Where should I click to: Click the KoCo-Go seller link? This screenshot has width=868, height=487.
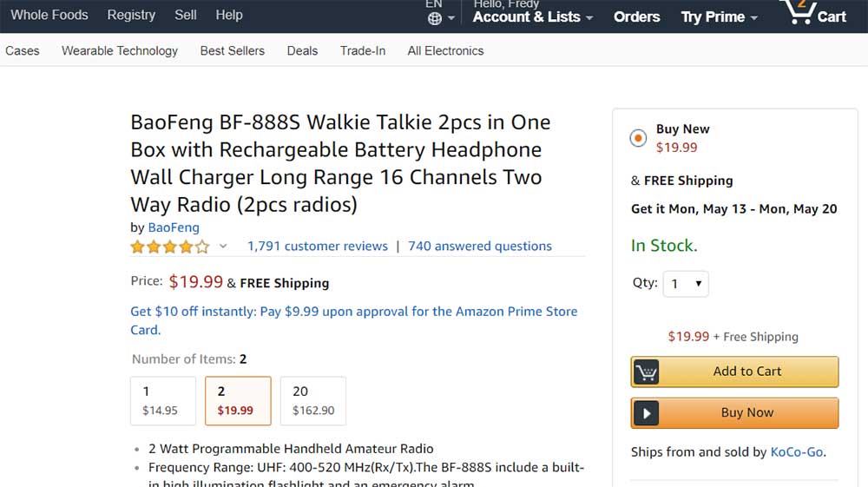click(x=797, y=451)
